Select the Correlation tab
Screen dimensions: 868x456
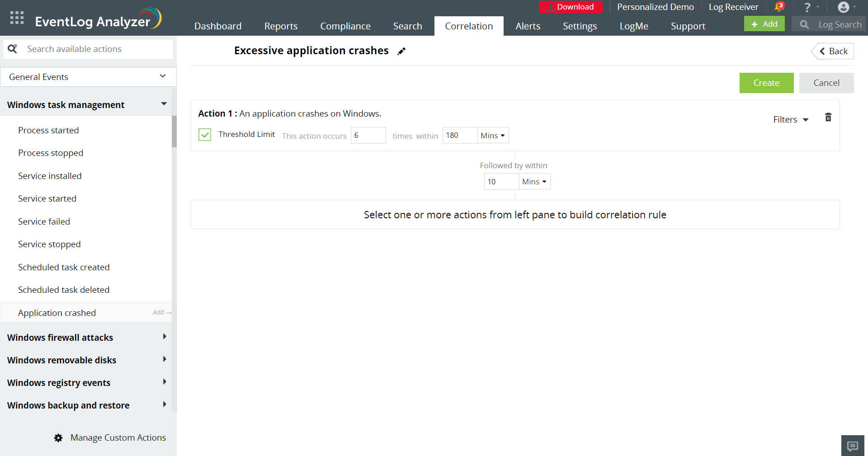469,26
